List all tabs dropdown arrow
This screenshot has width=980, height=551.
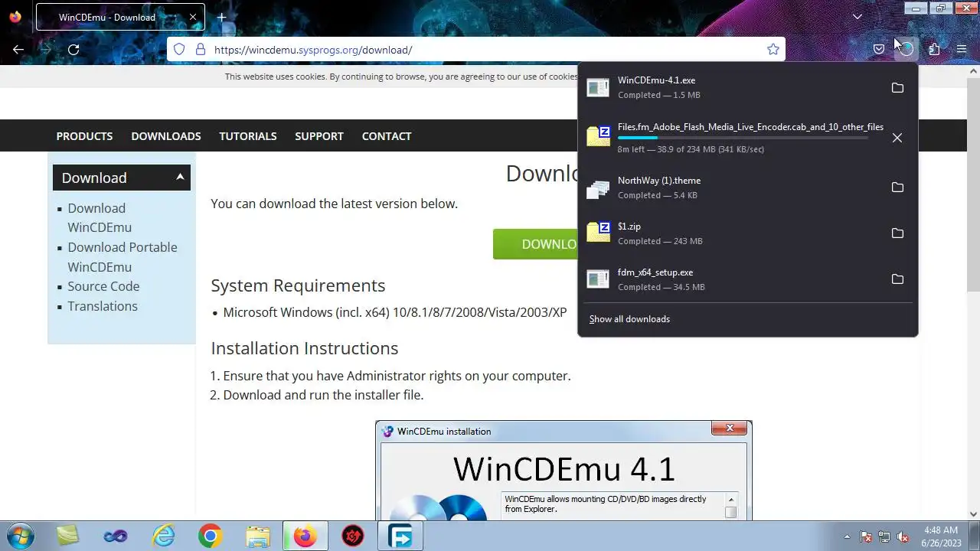point(857,17)
